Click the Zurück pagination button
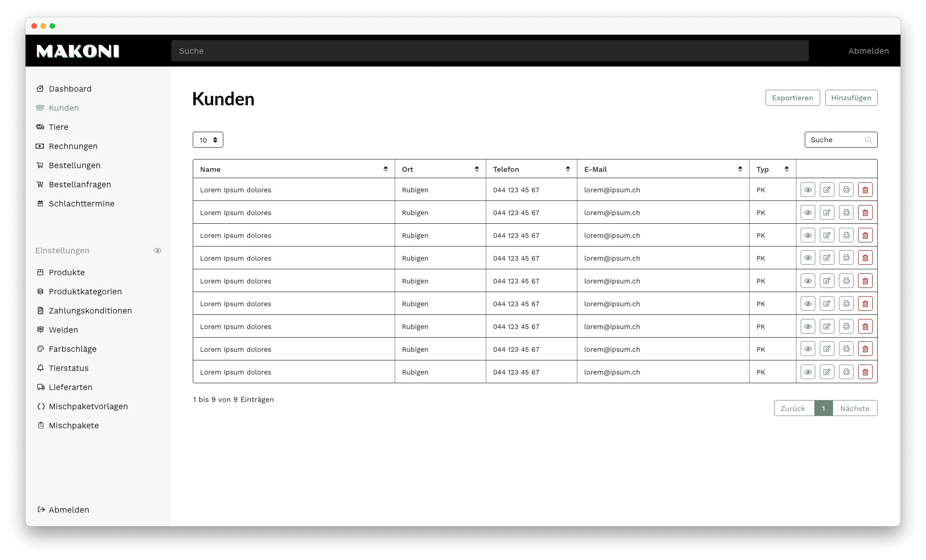Image resolution: width=926 pixels, height=560 pixels. (x=793, y=408)
